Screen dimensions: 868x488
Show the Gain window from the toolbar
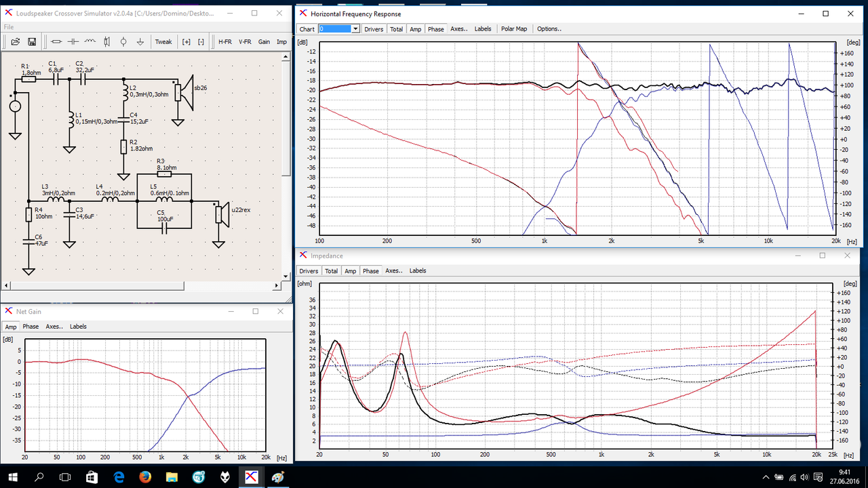pos(264,41)
